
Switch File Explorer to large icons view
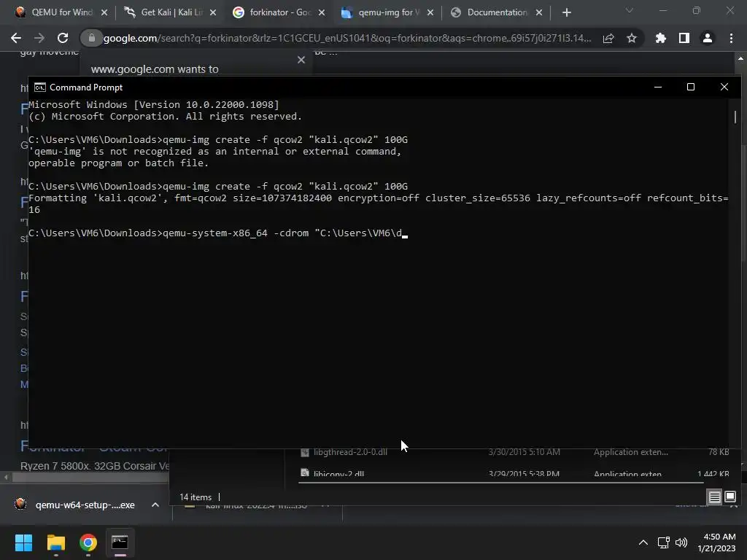pos(730,497)
